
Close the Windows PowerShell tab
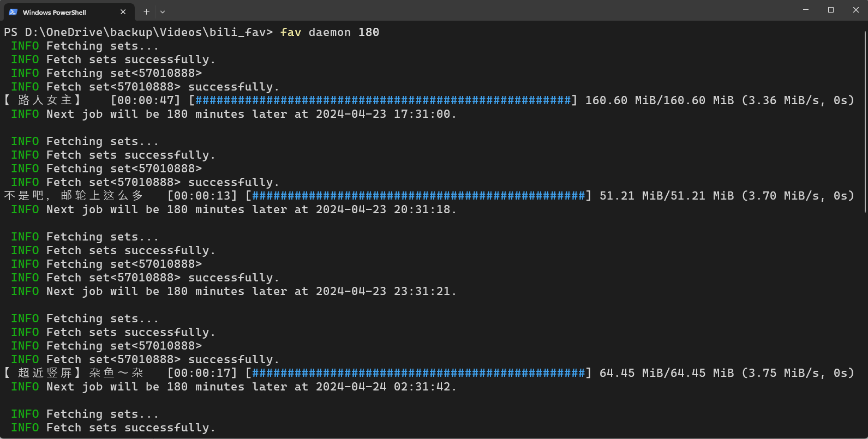[123, 12]
